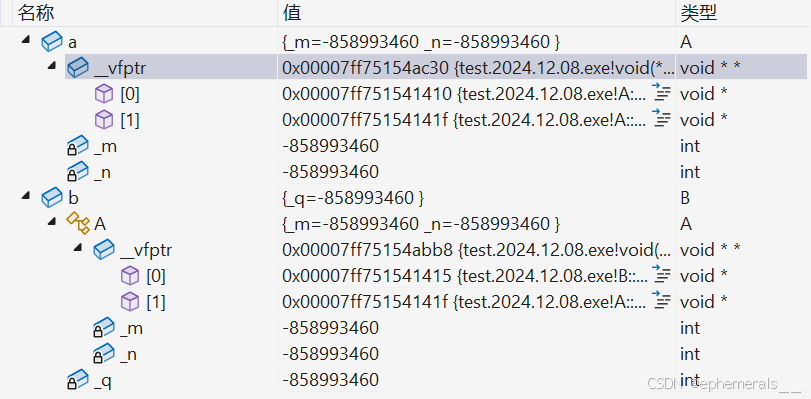Select the selected __vfptr row value 0x00007ff75154ac30
Image resolution: width=811 pixels, height=399 pixels.
pyautogui.click(x=476, y=67)
